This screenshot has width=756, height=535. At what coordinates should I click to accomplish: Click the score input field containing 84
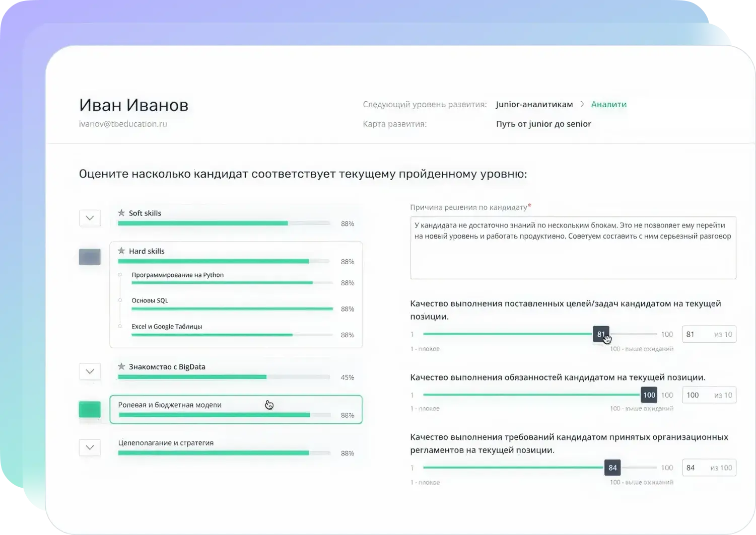pyautogui.click(x=709, y=468)
